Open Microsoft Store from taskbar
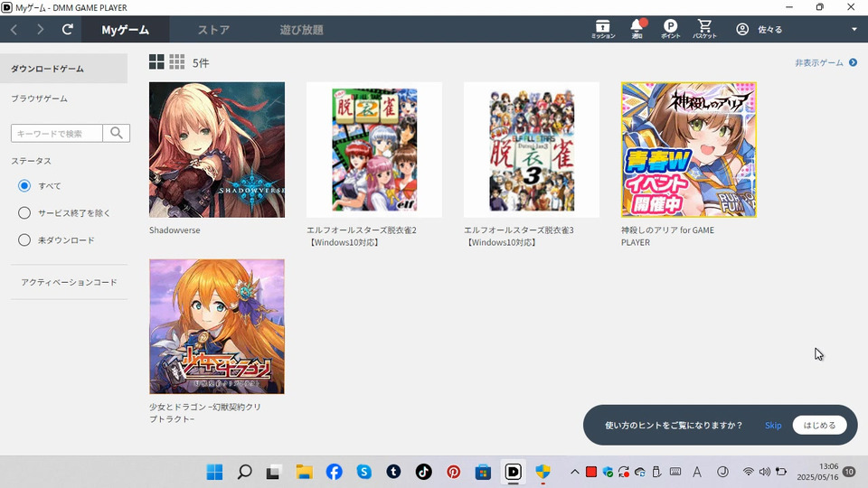The width and height of the screenshot is (868, 488). (483, 472)
